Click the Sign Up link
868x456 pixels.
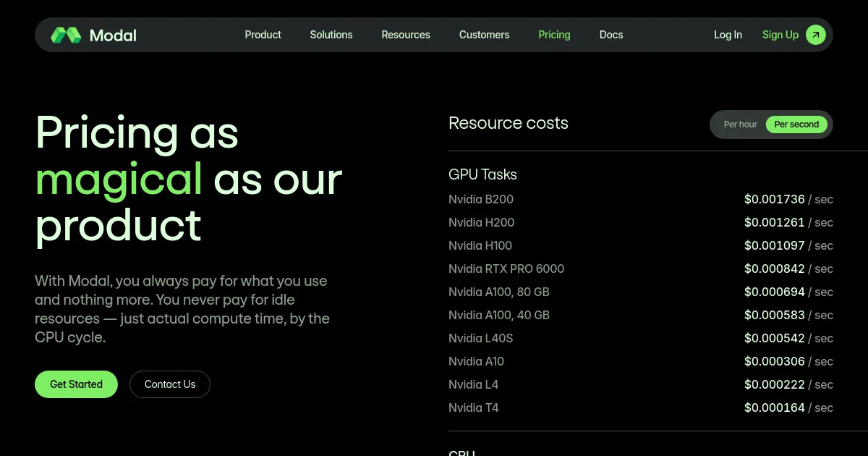[x=780, y=35]
